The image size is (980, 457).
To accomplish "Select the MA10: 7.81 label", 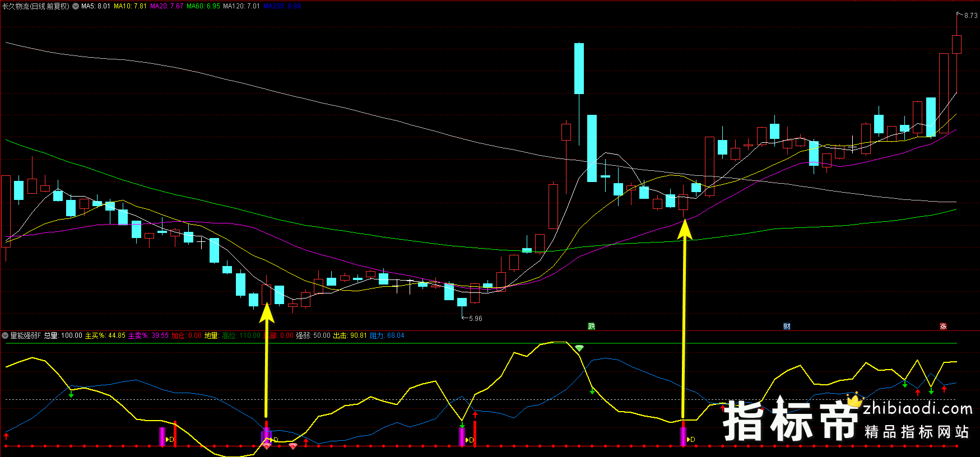I will point(130,6).
